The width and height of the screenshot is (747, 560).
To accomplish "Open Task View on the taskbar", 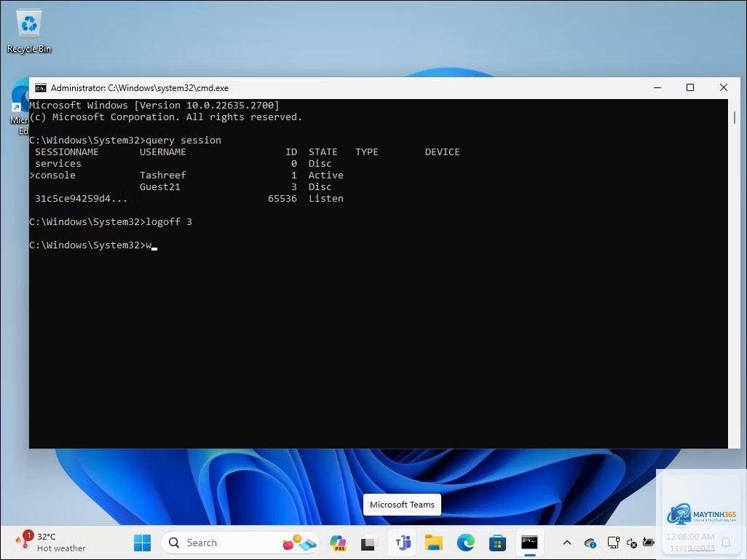I will tap(368, 543).
